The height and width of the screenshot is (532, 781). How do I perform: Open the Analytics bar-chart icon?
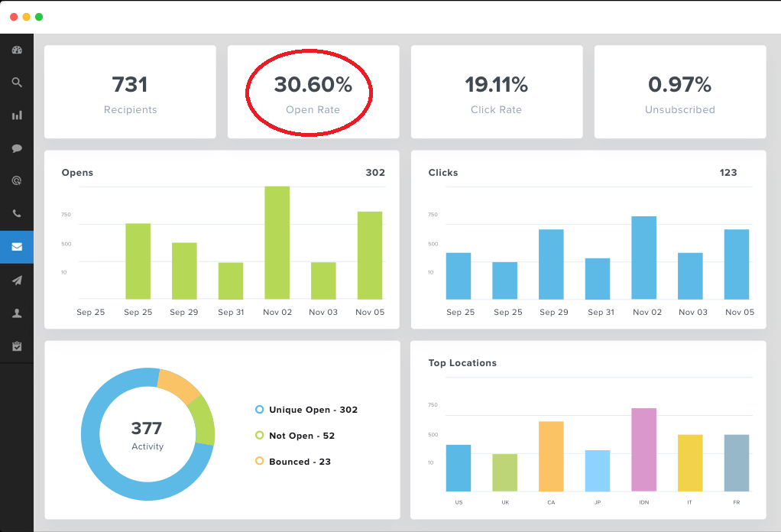[17, 115]
